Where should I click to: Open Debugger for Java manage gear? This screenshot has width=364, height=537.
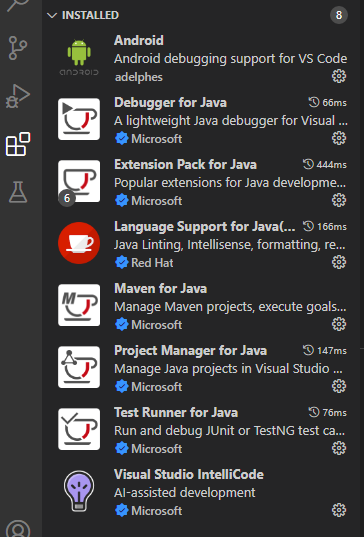pos(339,138)
